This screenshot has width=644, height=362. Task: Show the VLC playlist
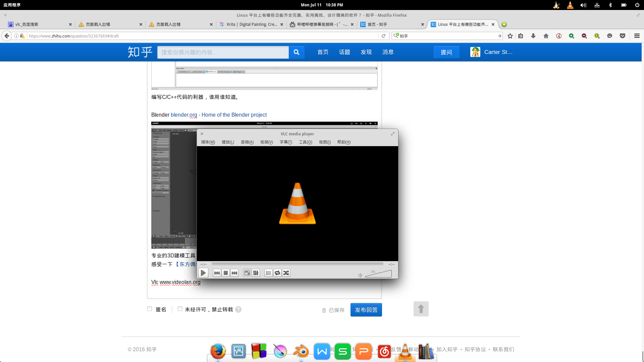coord(269,273)
